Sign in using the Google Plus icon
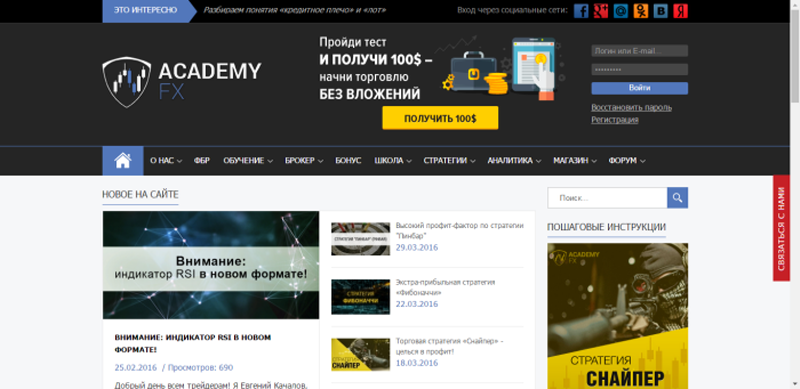Screen dimensions: 800x389 click(601, 11)
